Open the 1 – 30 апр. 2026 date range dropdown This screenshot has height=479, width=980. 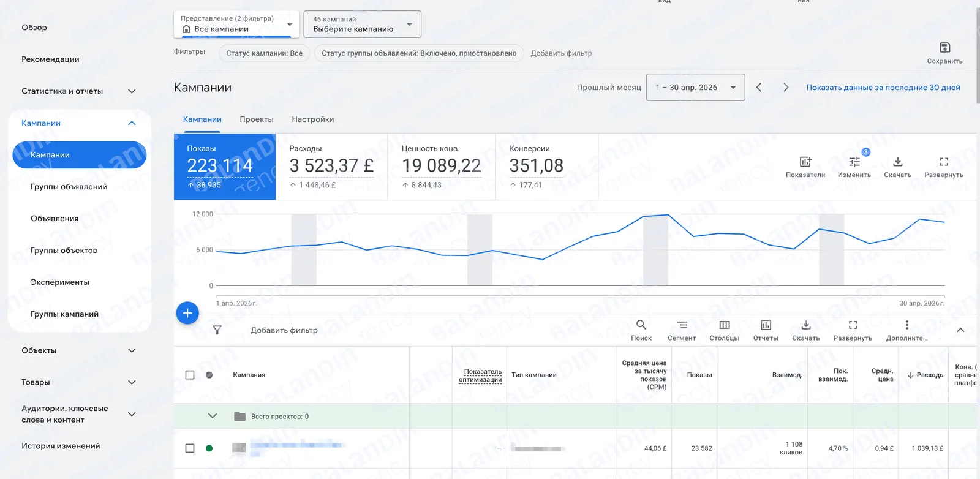tap(696, 88)
